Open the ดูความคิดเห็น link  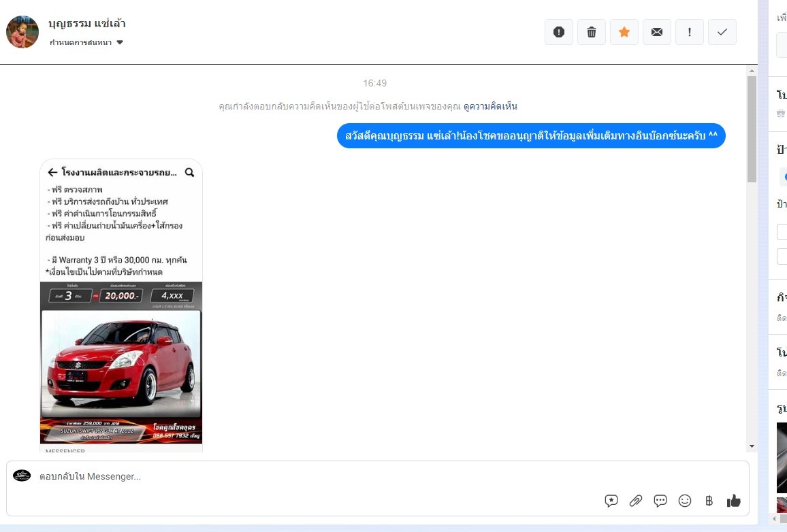pyautogui.click(x=490, y=106)
